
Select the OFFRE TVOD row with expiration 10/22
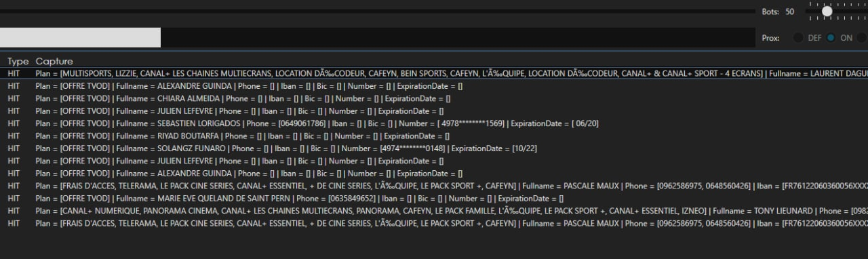click(434, 148)
